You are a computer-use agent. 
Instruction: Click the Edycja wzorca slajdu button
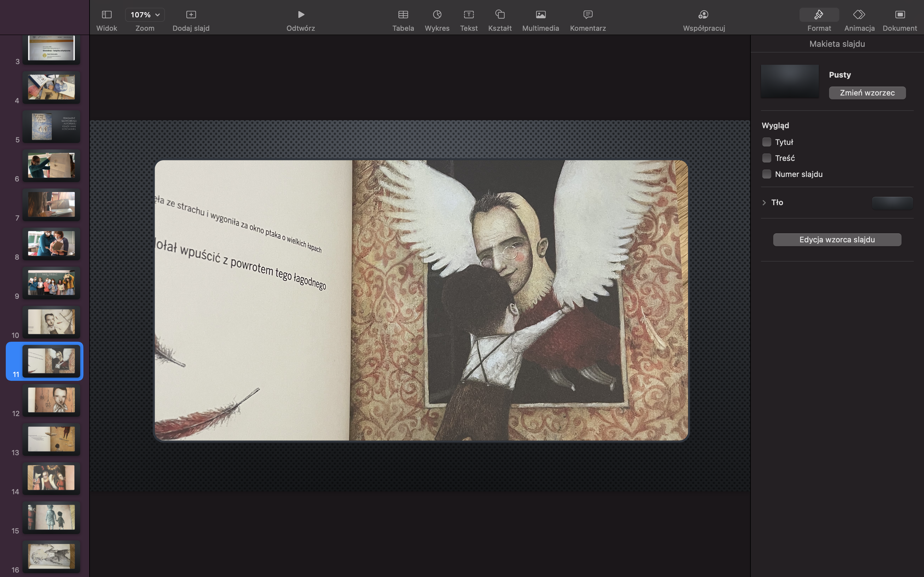[837, 240]
